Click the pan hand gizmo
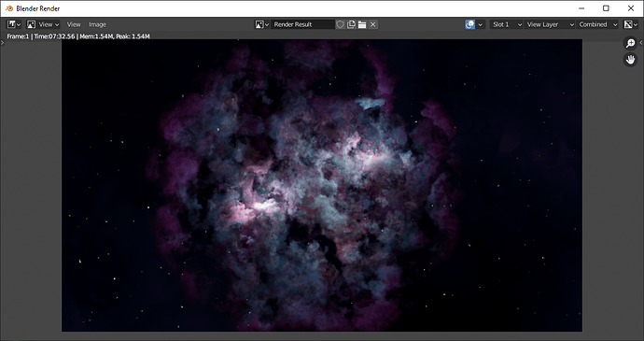This screenshot has height=341, width=644. (x=630, y=60)
